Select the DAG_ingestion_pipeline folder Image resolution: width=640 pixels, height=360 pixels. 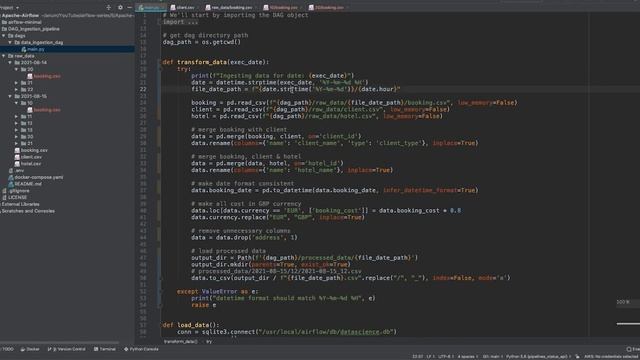tap(33, 29)
